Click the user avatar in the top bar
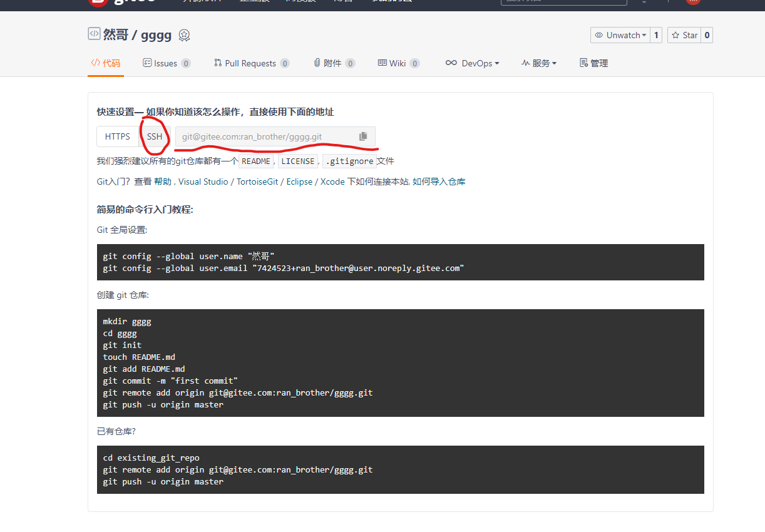765x532 pixels. tap(692, 2)
